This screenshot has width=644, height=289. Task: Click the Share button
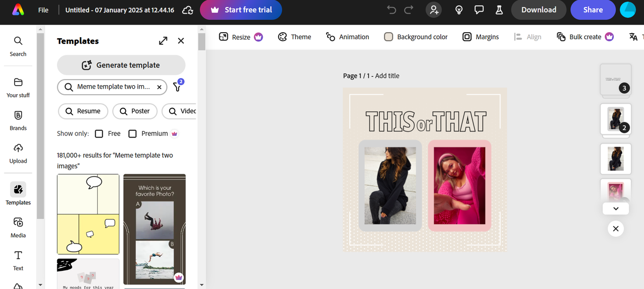pos(593,10)
